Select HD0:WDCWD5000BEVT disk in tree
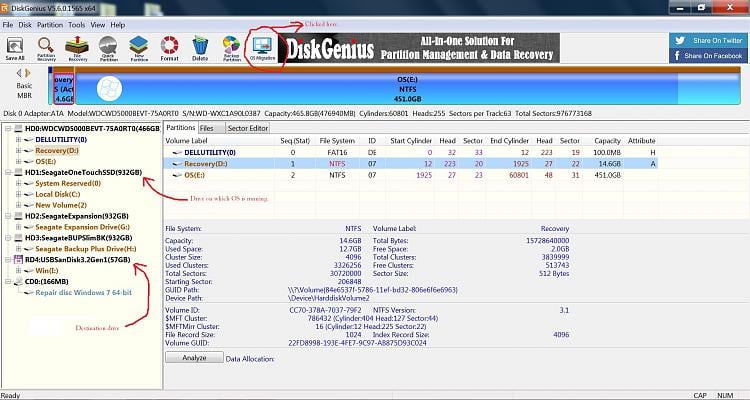 pos(92,129)
